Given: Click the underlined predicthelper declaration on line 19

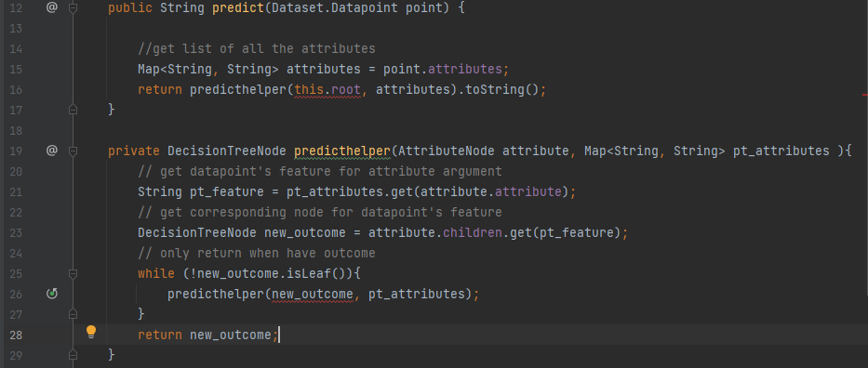Looking at the screenshot, I should tap(342, 151).
